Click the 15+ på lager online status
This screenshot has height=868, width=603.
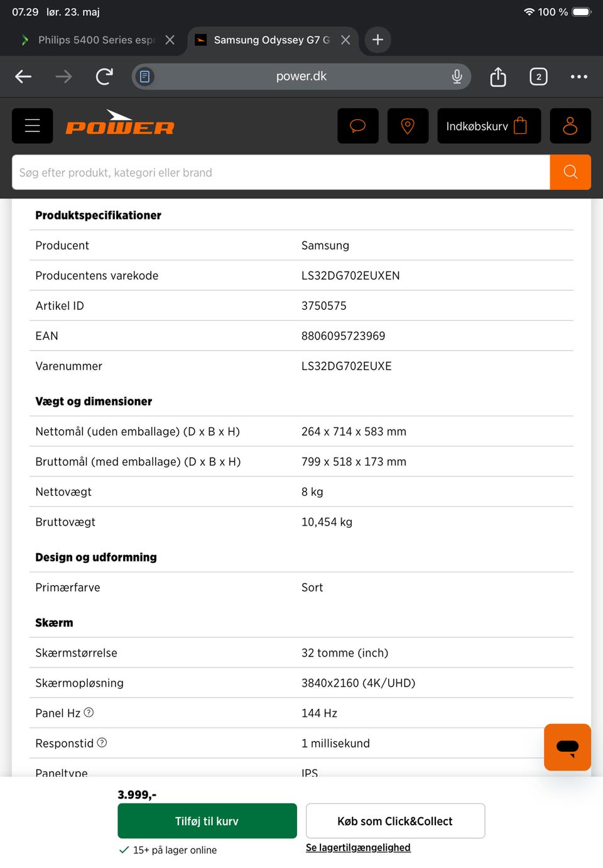click(168, 850)
